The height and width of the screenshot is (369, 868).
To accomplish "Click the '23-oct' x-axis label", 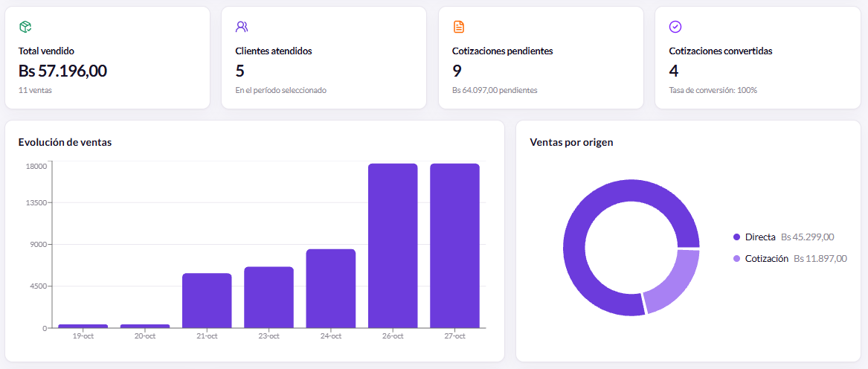I will coord(269,336).
